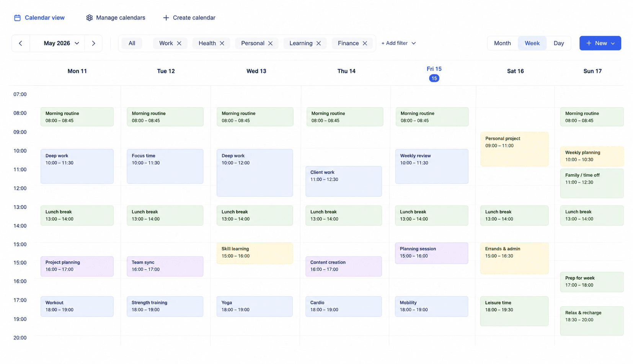Open the Weekly review event on Friday
This screenshot has height=364, width=633.
coord(432,166)
